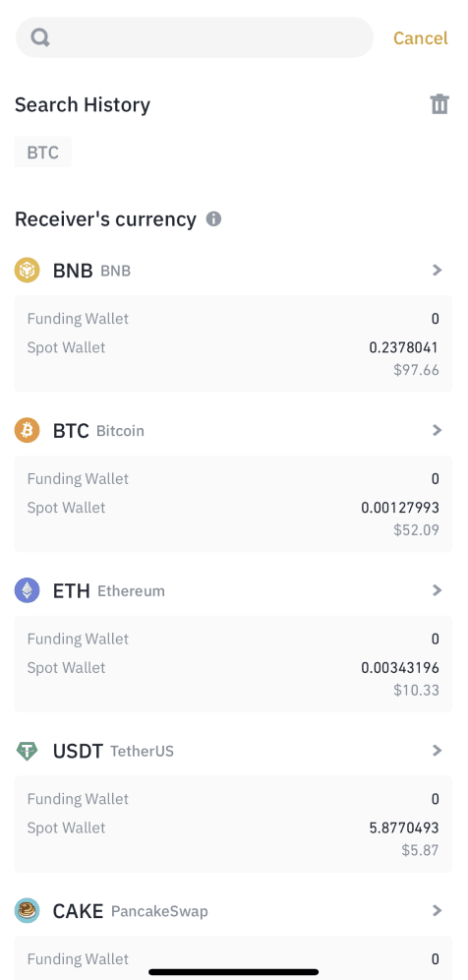Select the PancakeSwap CAKE logo
The image size is (468, 980).
pos(27,910)
